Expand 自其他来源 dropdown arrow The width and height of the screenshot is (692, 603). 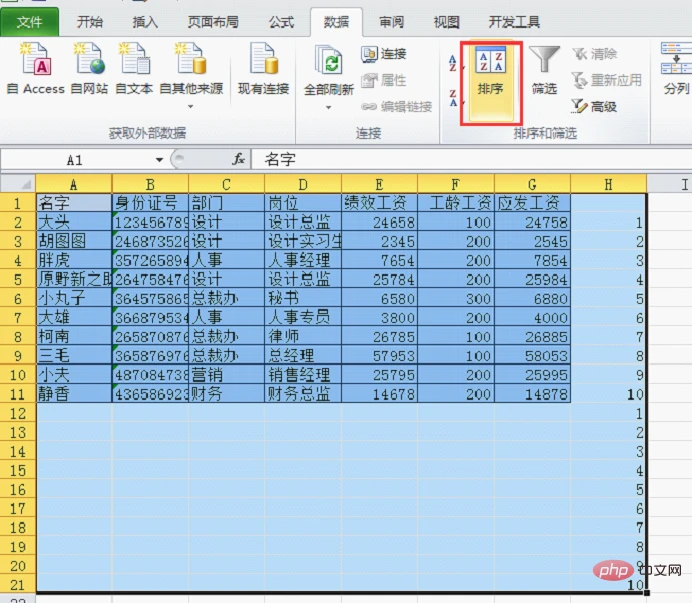(191, 106)
